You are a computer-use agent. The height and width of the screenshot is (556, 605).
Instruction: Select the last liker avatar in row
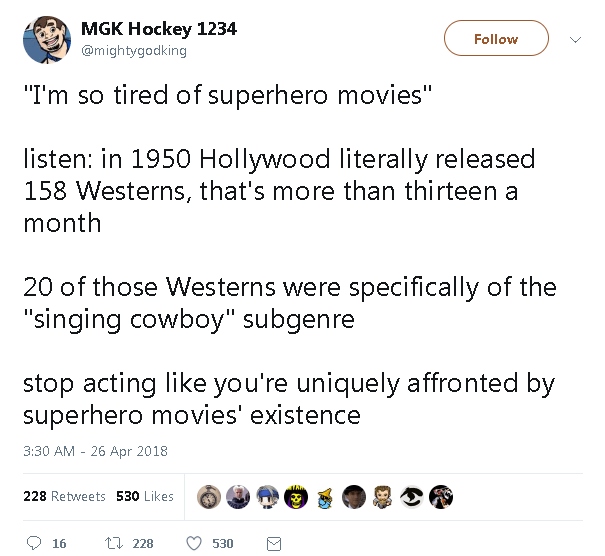click(x=440, y=497)
